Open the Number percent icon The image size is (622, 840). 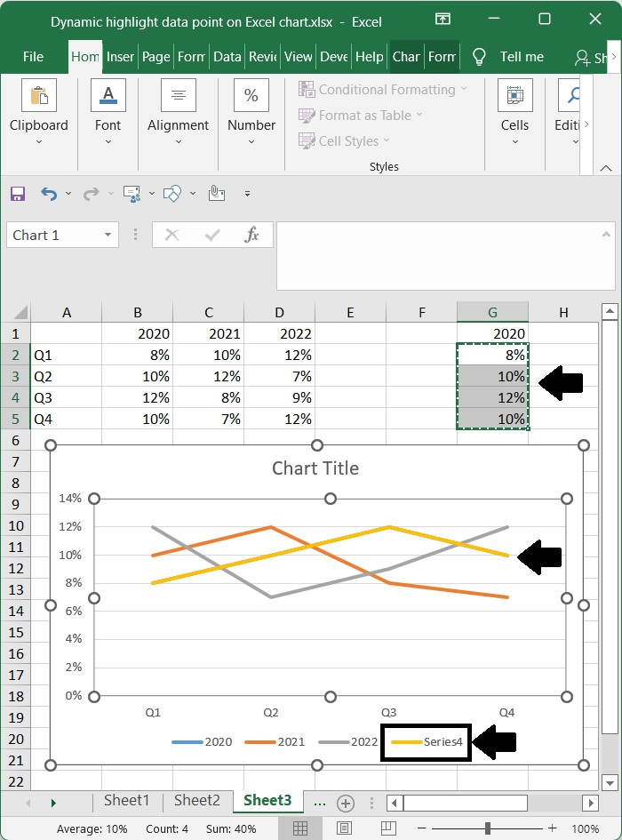[251, 95]
